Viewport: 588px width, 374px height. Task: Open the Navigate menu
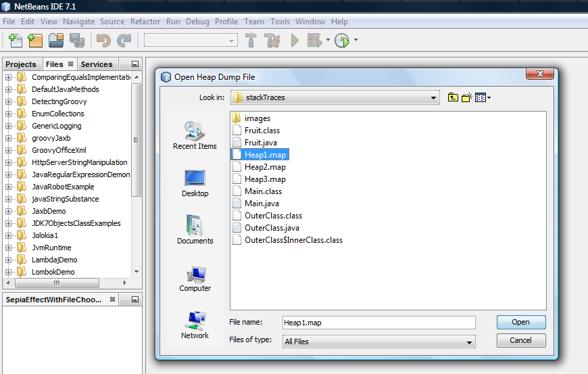[79, 22]
